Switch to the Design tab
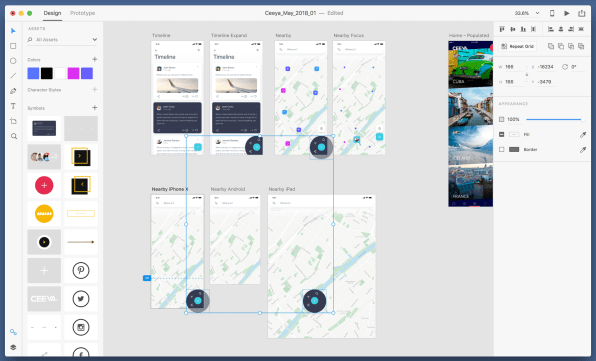The height and width of the screenshot is (361, 596). click(52, 13)
